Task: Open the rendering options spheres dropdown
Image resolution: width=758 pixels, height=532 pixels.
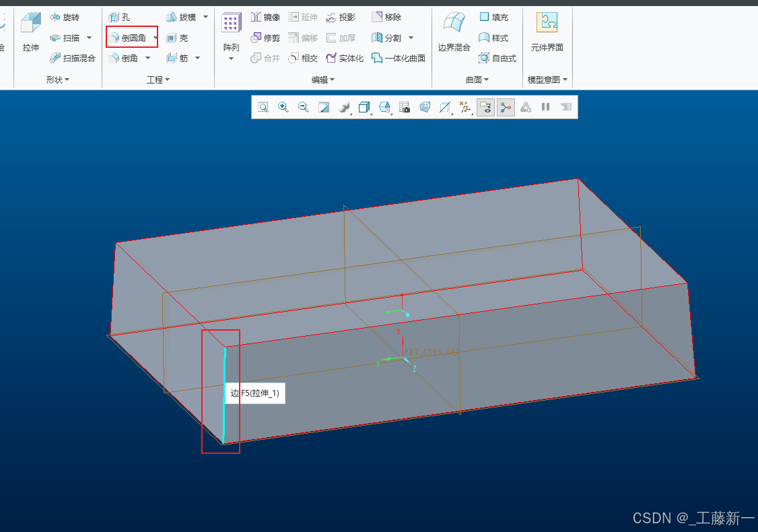Action: coord(345,107)
